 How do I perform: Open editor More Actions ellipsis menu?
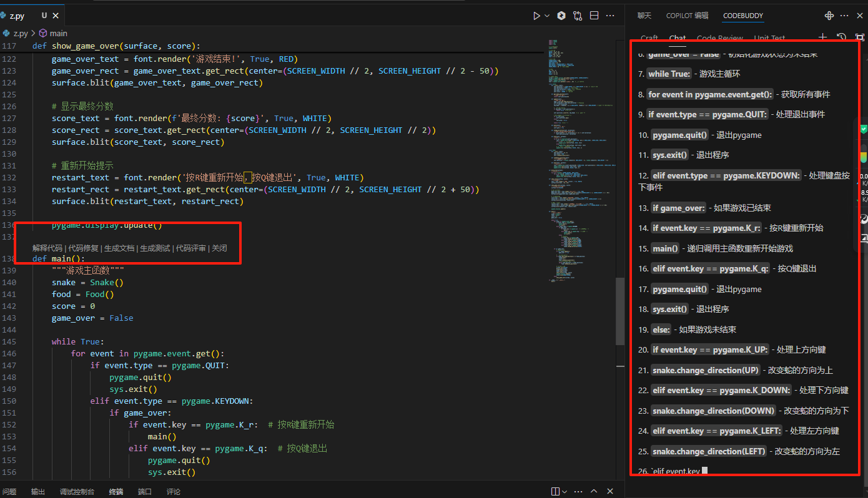(610, 16)
